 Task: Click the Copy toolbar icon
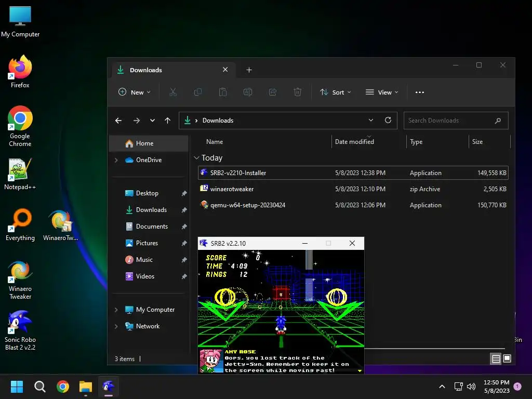coord(198,92)
